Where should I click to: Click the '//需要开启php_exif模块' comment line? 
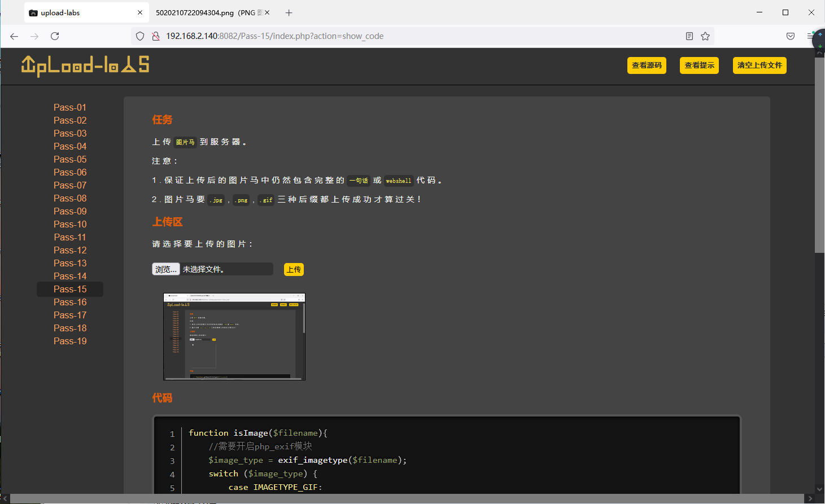point(260,446)
